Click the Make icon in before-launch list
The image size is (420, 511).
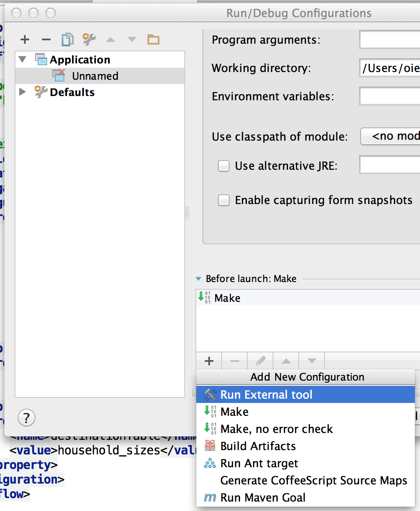204,298
